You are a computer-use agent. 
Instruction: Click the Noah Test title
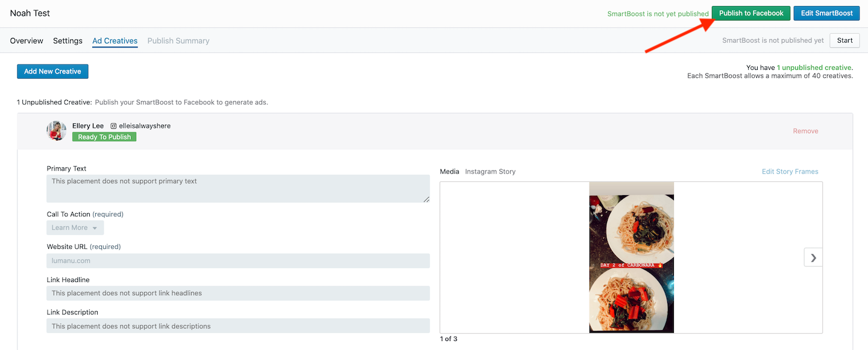click(x=30, y=13)
